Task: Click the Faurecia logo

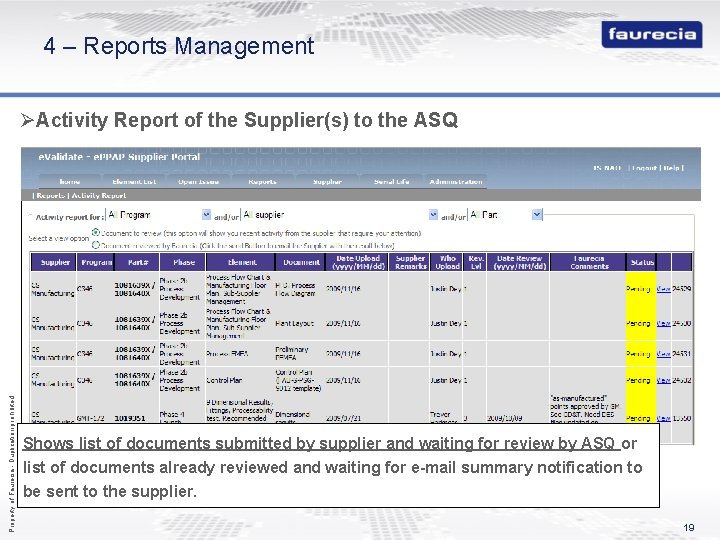Action: (652, 34)
